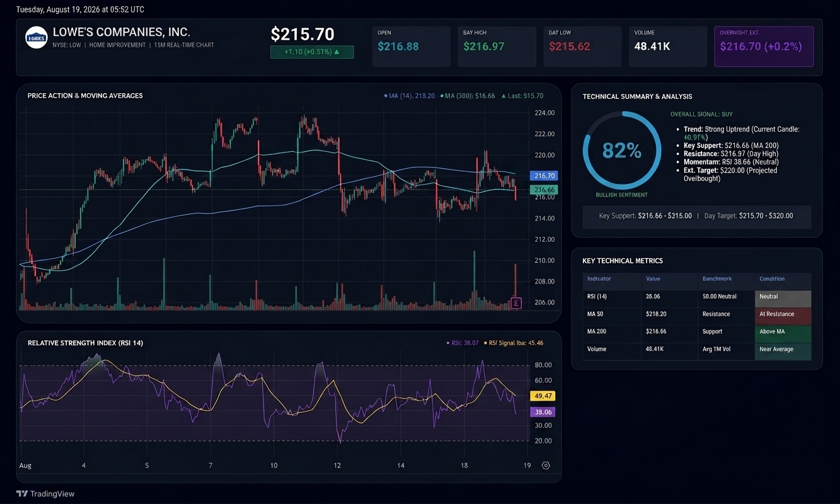Click the yellow 49.47 RSI axis label
The height and width of the screenshot is (504, 840).
[543, 396]
